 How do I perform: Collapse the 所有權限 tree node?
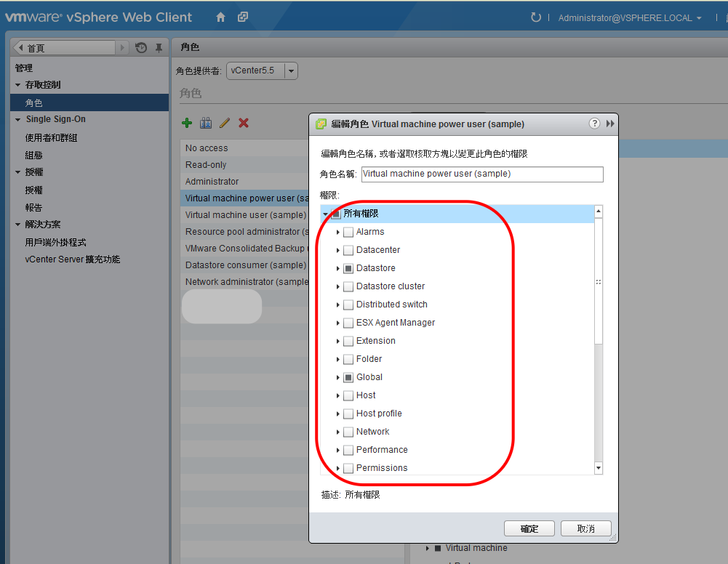(326, 214)
